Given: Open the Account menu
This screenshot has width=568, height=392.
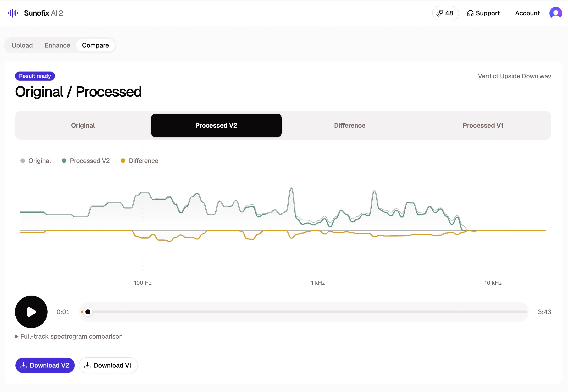Looking at the screenshot, I should (527, 13).
